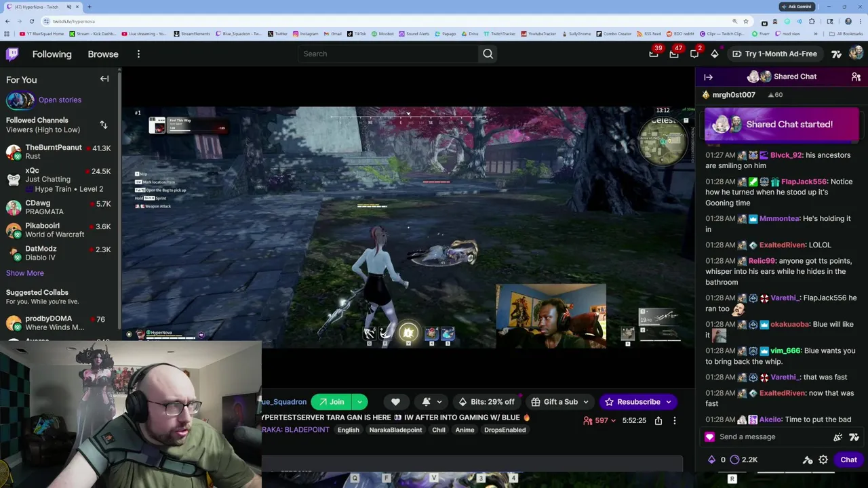The width and height of the screenshot is (868, 488).
Task: Bookmark this page star icon
Action: click(x=746, y=21)
